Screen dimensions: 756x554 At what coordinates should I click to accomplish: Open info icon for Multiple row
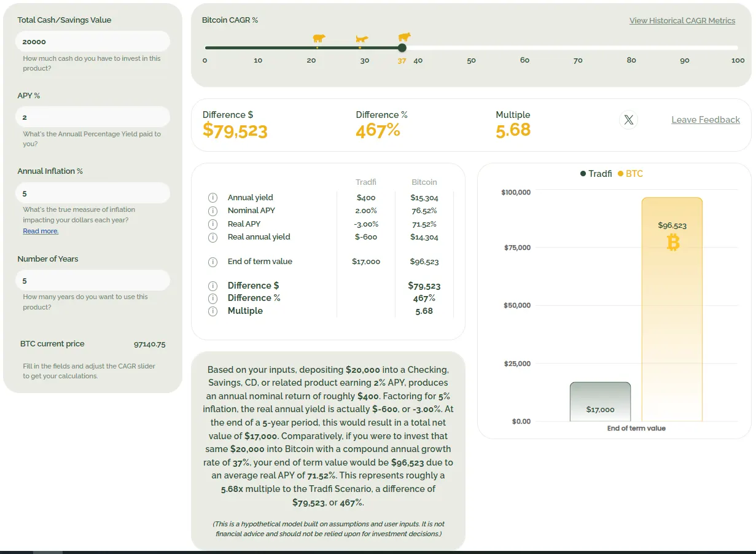212,311
